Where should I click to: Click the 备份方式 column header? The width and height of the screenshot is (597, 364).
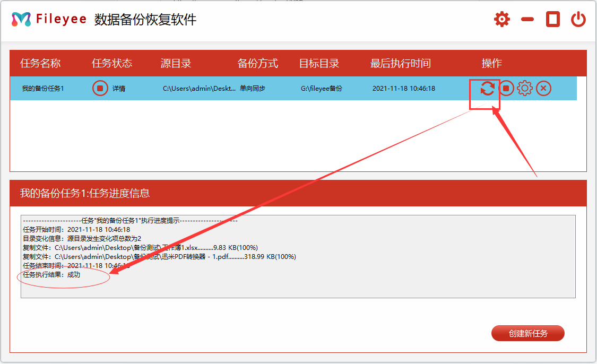point(258,64)
